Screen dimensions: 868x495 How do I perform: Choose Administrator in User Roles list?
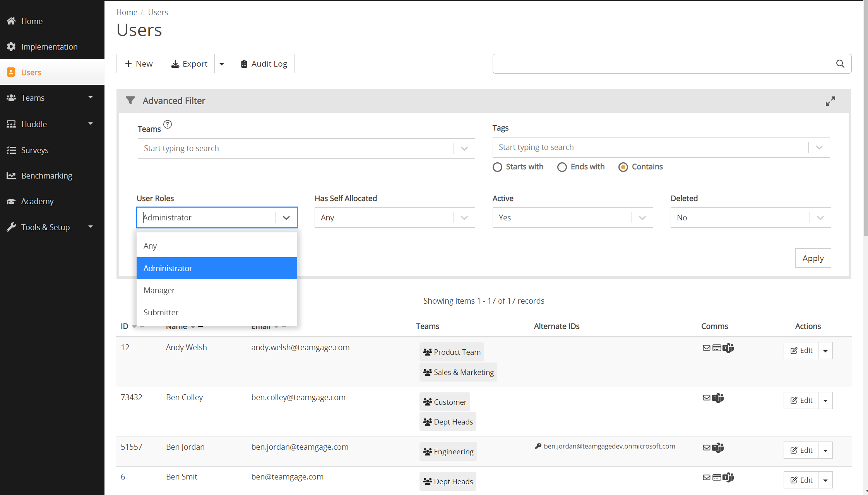[x=217, y=268]
